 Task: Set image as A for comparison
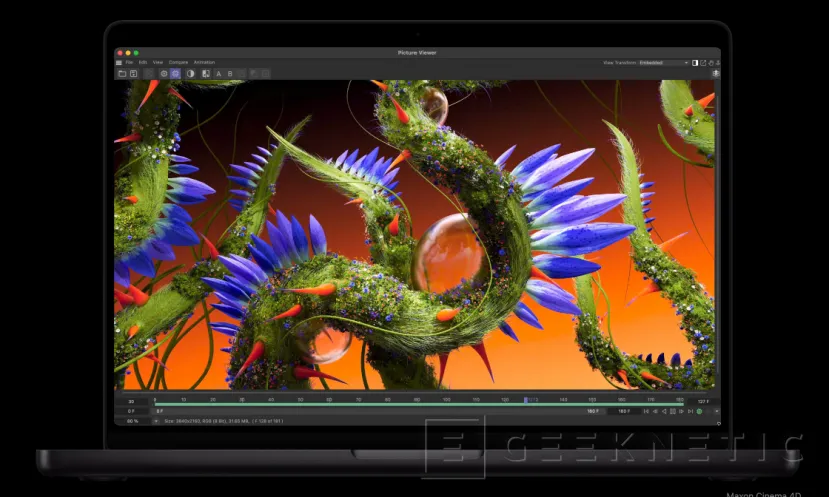(x=218, y=74)
